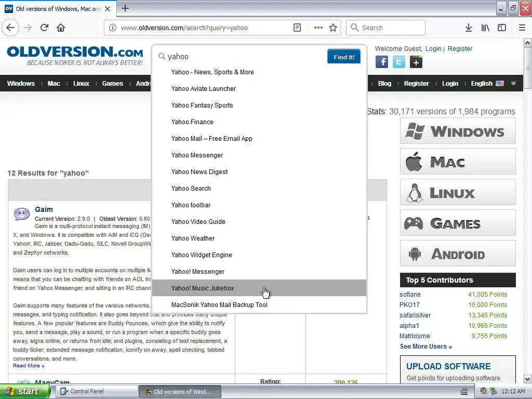Open the Mac nav menu item

click(x=54, y=84)
